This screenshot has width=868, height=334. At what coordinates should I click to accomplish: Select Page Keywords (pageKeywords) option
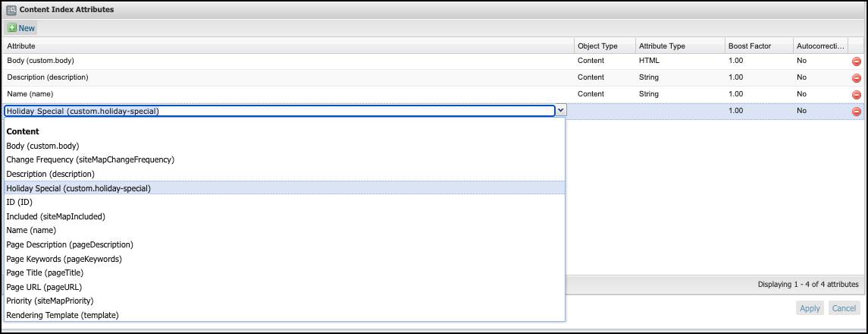point(284,259)
